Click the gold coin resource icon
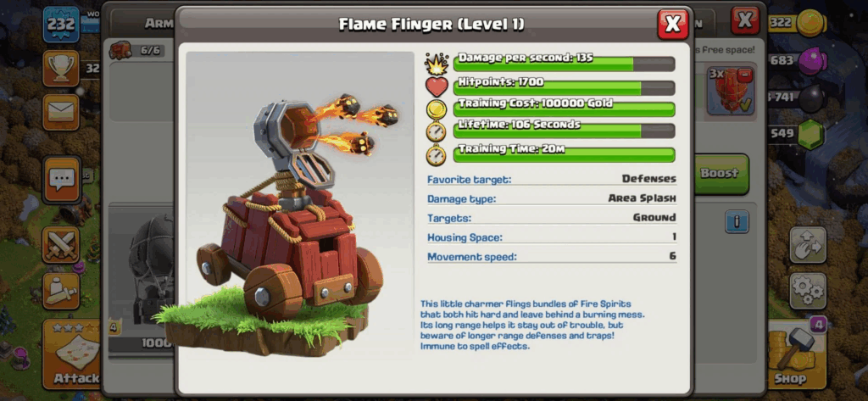Viewport: 868px width, 401px height. [811, 23]
